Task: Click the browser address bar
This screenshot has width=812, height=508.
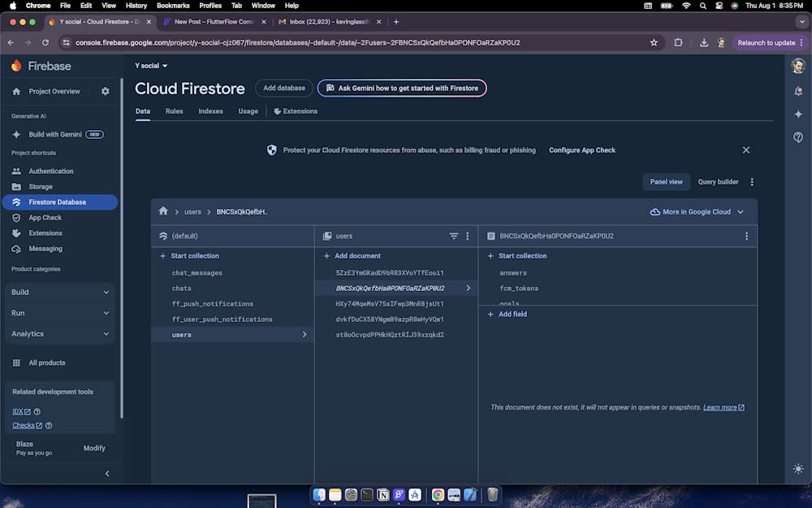Action: (357, 42)
